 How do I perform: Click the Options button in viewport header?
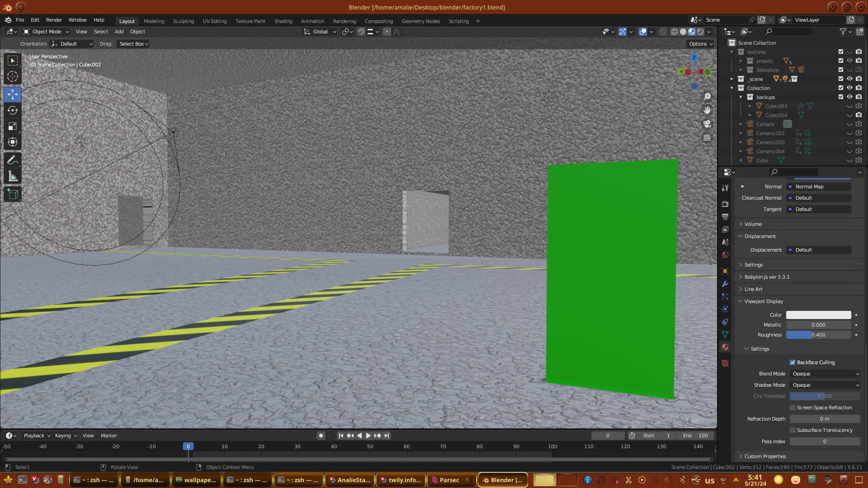click(700, 44)
